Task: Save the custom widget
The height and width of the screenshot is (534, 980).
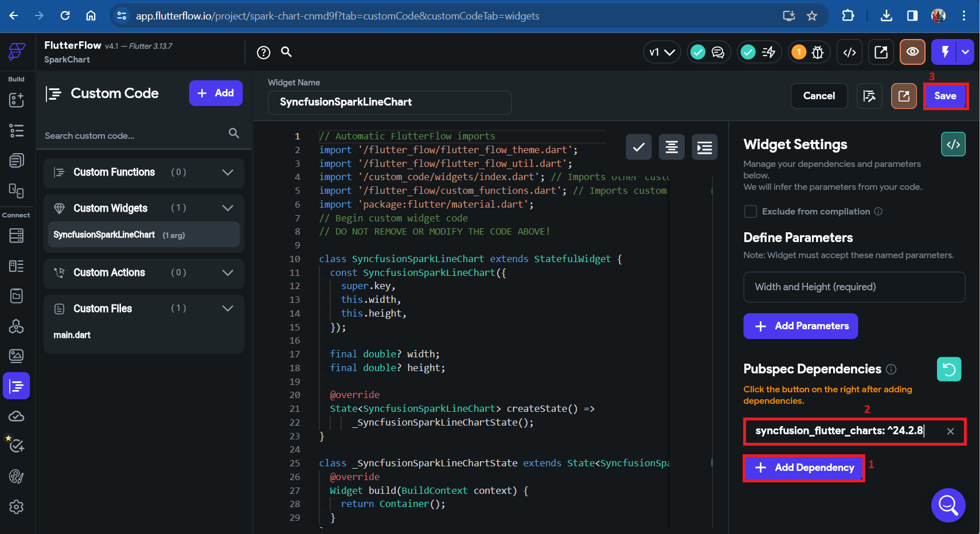Action: tap(945, 96)
